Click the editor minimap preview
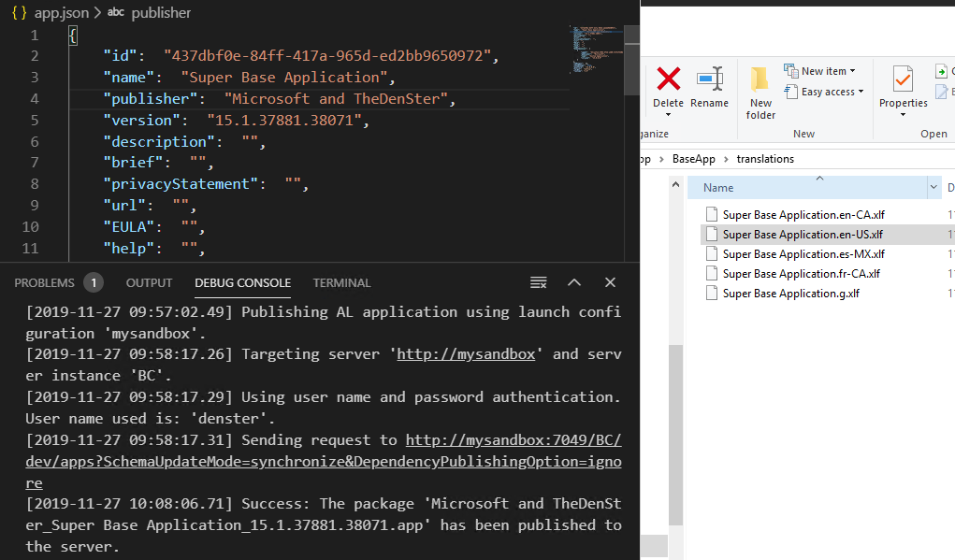955x560 pixels. tap(596, 49)
